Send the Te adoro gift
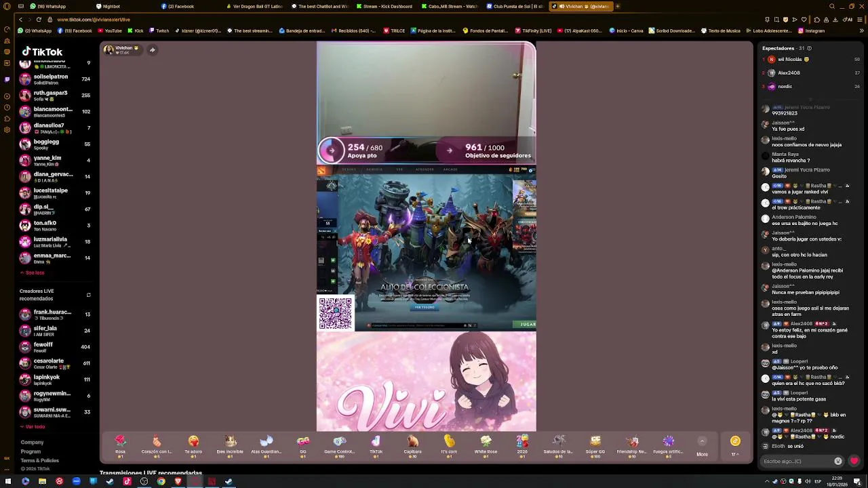Image resolution: width=868 pixels, height=488 pixels. (193, 445)
